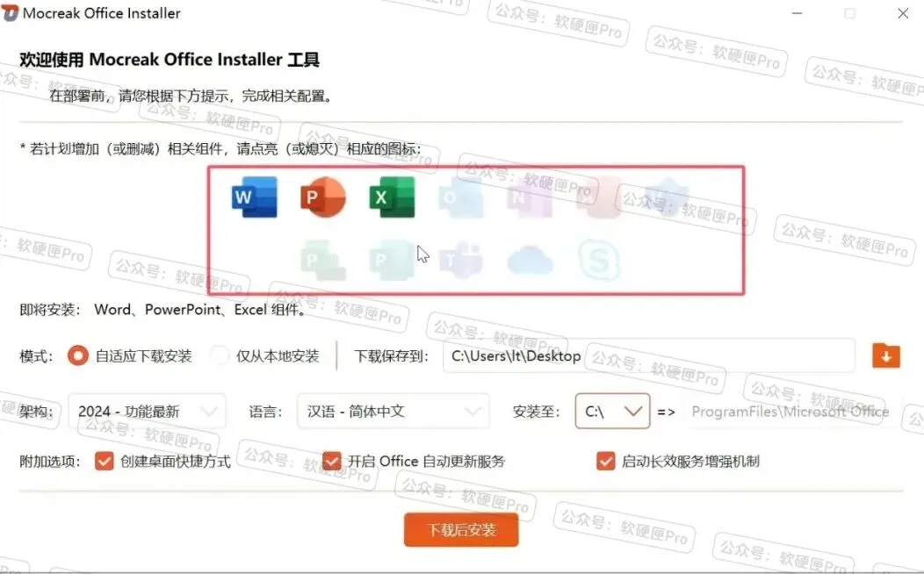Viewport: 924px width, 574px height.
Task: Close the Mocreak Office Installer window
Action: click(x=903, y=13)
